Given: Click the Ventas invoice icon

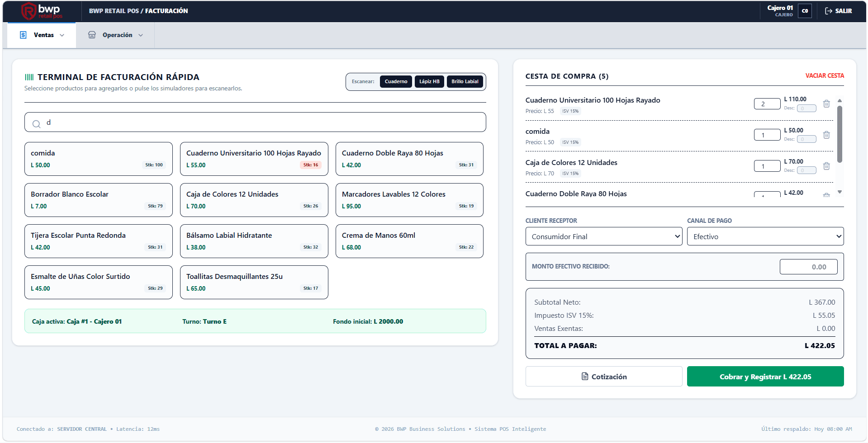Looking at the screenshot, I should tap(23, 35).
